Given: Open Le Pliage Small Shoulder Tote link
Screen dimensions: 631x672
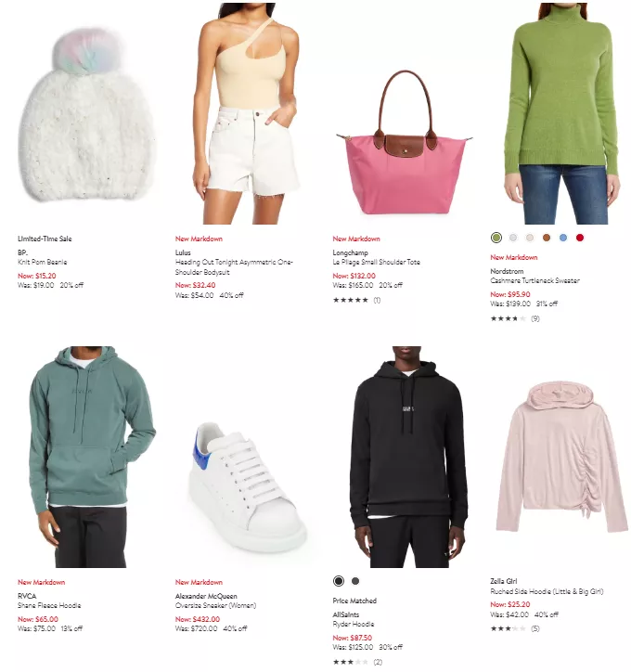Looking at the screenshot, I should [376, 262].
